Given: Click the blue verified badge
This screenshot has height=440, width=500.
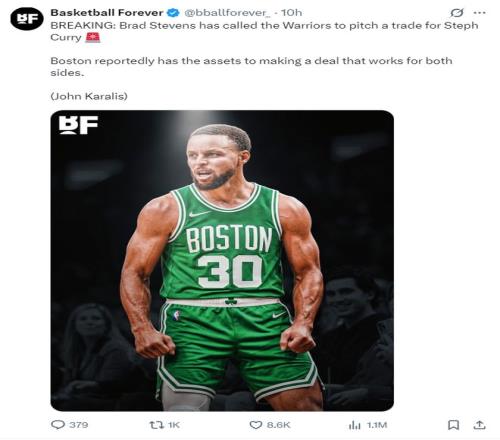Looking at the screenshot, I should 173,13.
